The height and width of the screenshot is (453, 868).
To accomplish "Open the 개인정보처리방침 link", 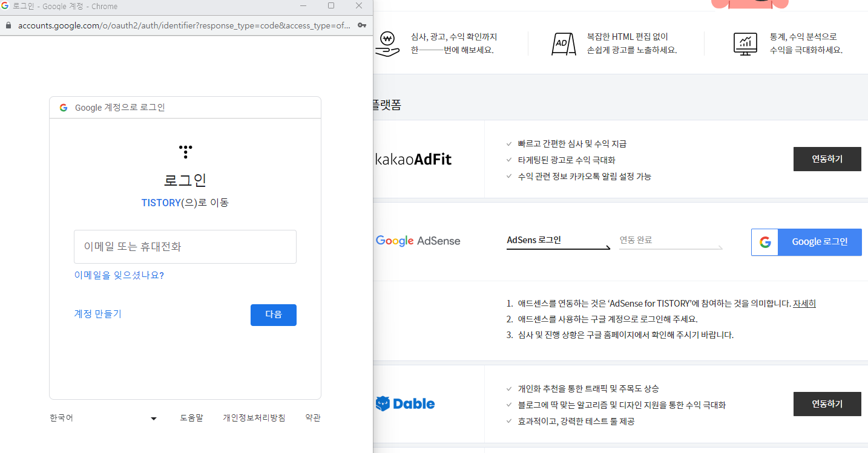I will (x=254, y=418).
